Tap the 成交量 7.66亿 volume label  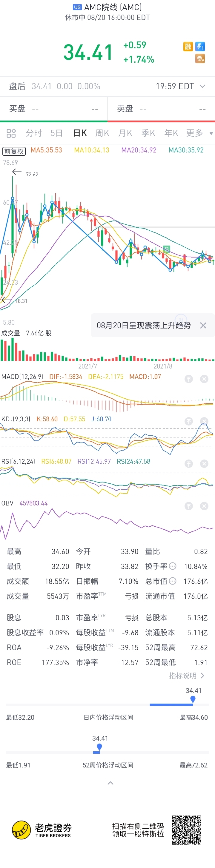pyautogui.click(x=26, y=333)
